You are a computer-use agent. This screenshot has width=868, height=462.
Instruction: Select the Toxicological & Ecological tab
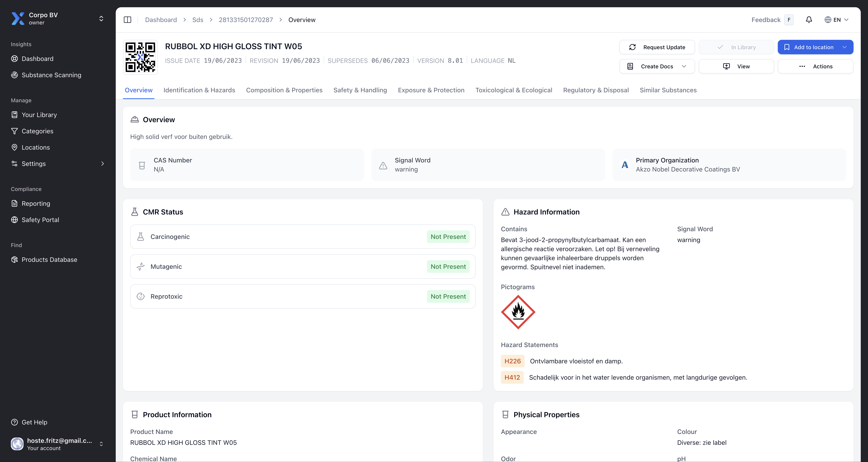coord(514,90)
